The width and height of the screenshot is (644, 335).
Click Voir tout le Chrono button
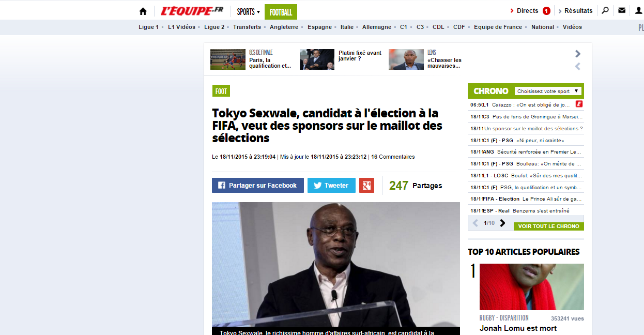[548, 226]
